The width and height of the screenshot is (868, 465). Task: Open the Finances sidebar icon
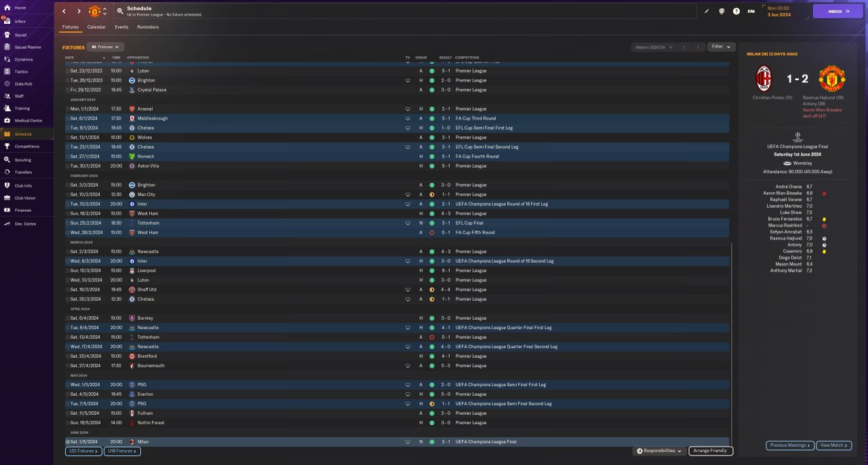coord(7,210)
